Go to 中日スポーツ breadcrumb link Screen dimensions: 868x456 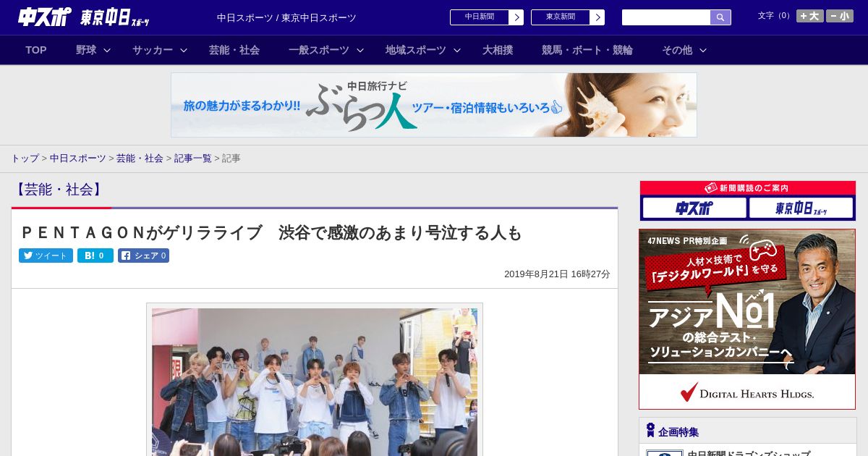click(78, 158)
